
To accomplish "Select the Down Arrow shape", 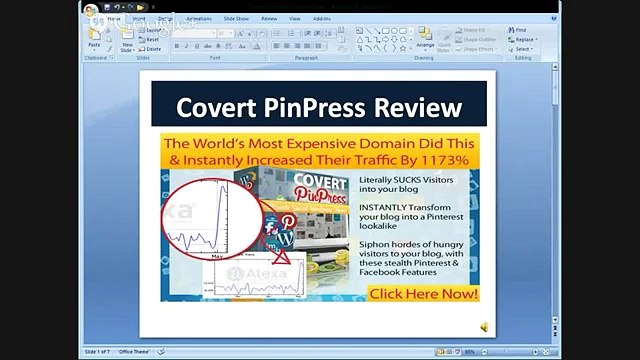I will (x=394, y=40).
